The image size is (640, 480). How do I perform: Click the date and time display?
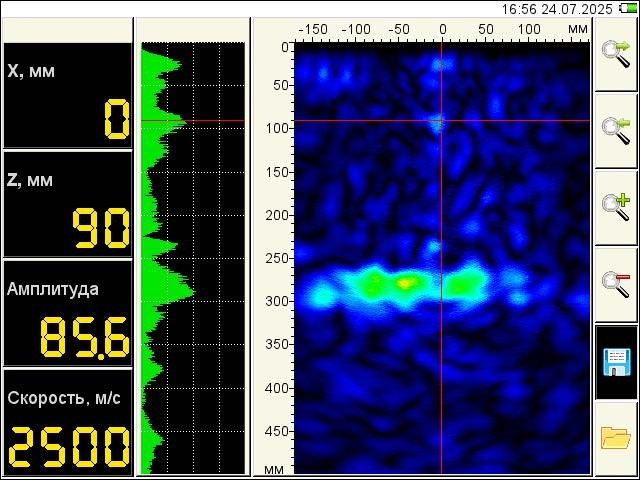[x=556, y=8]
